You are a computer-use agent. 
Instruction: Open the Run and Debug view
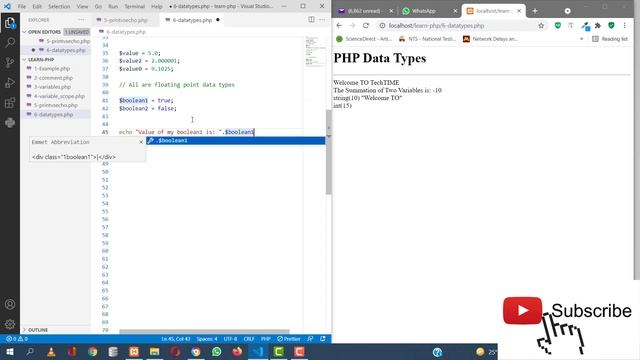click(x=10, y=82)
